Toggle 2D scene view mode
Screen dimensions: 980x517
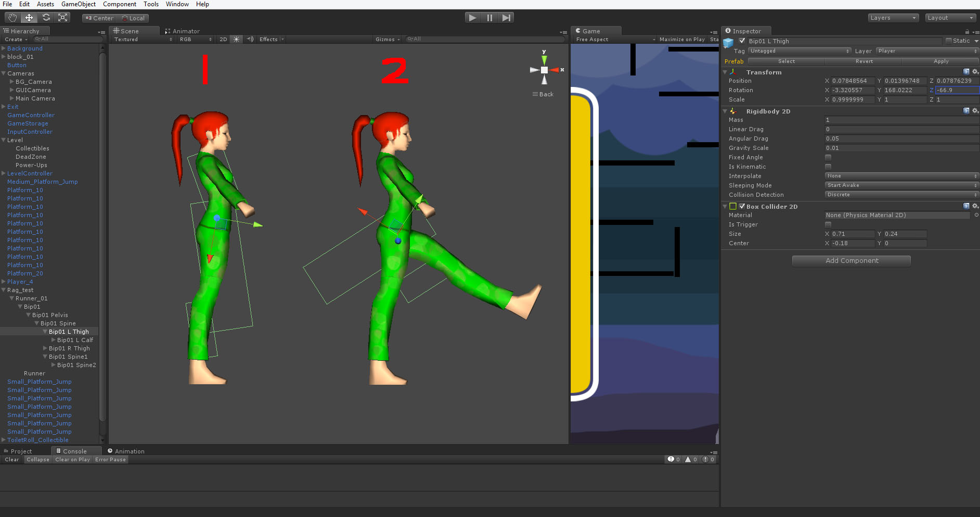[223, 40]
